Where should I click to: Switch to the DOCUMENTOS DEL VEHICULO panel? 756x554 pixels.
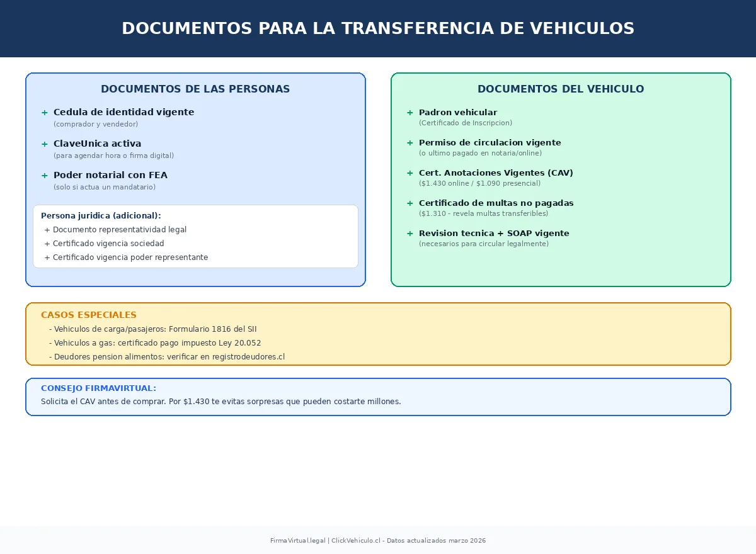[x=561, y=89]
